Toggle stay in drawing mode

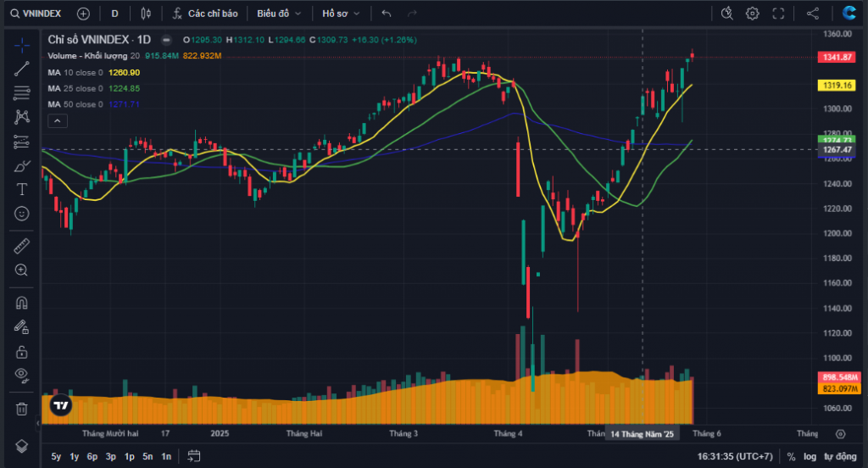[21, 327]
